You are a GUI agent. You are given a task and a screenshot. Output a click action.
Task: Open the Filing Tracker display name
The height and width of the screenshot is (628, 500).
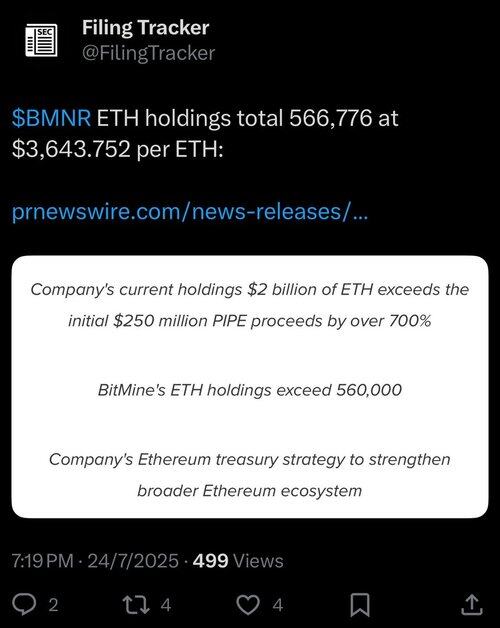click(x=145, y=28)
